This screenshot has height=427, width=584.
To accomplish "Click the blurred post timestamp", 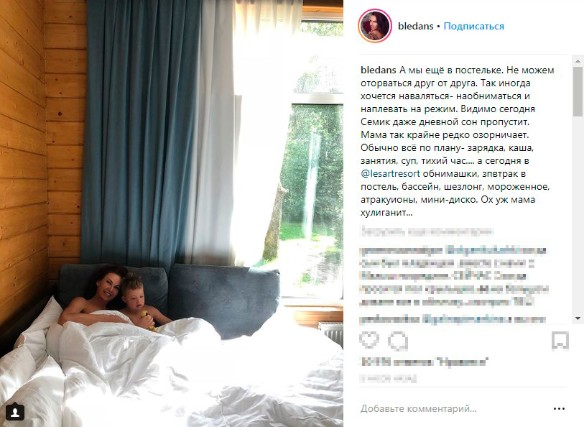I will (x=388, y=379).
